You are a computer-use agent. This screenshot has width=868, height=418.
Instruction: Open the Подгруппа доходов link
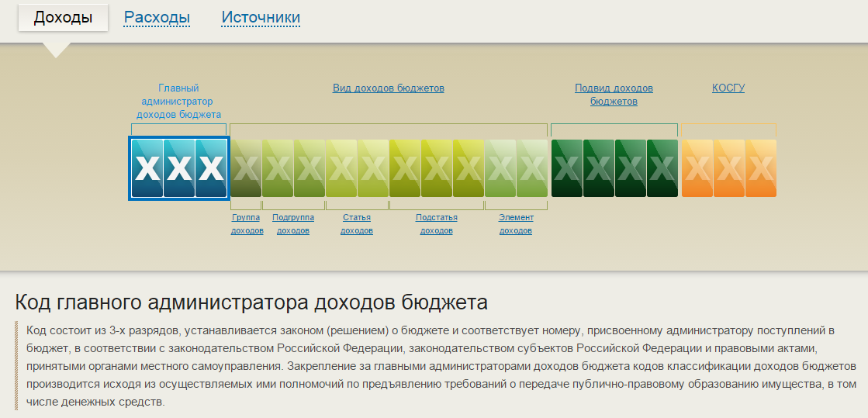point(293,223)
